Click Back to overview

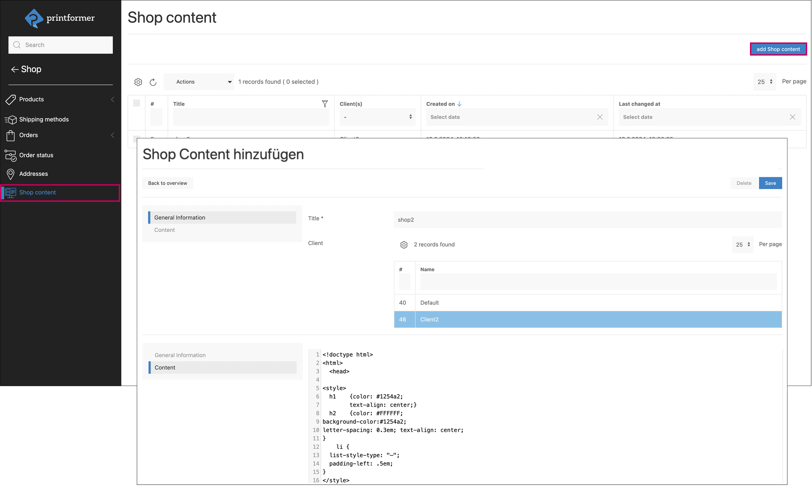click(168, 183)
